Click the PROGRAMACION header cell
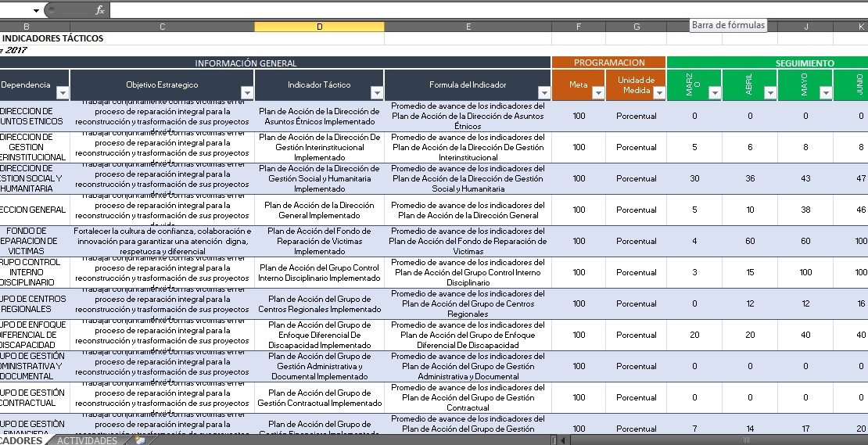Viewport: 868px width, 445px height. (x=609, y=63)
